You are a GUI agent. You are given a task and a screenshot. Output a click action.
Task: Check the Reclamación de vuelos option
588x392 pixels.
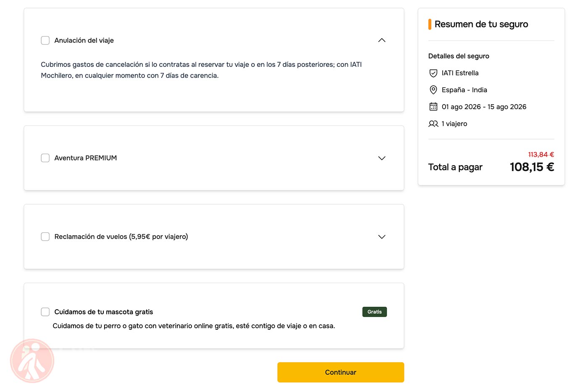[x=45, y=237]
